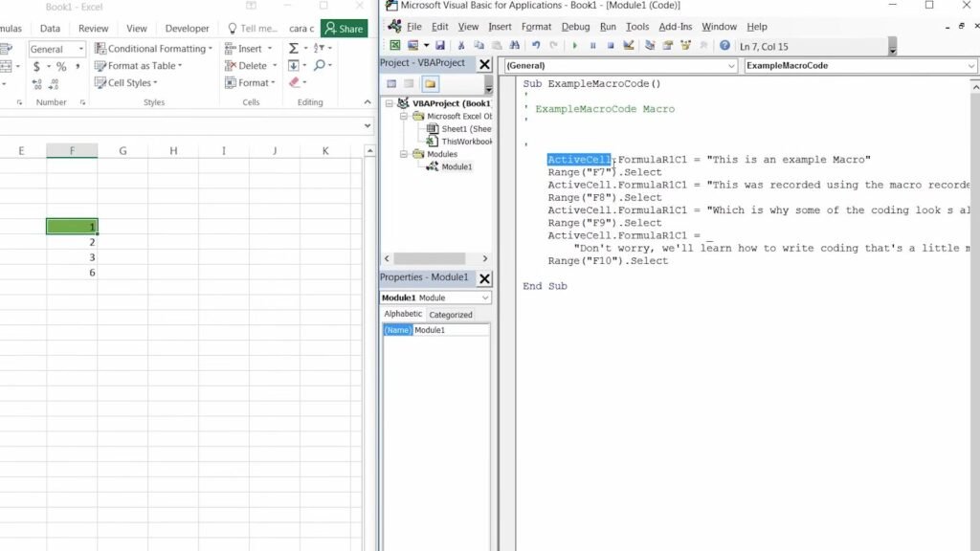Screen dimensions: 980x551
Task: Open the General procedure dropdown
Action: [x=732, y=65]
